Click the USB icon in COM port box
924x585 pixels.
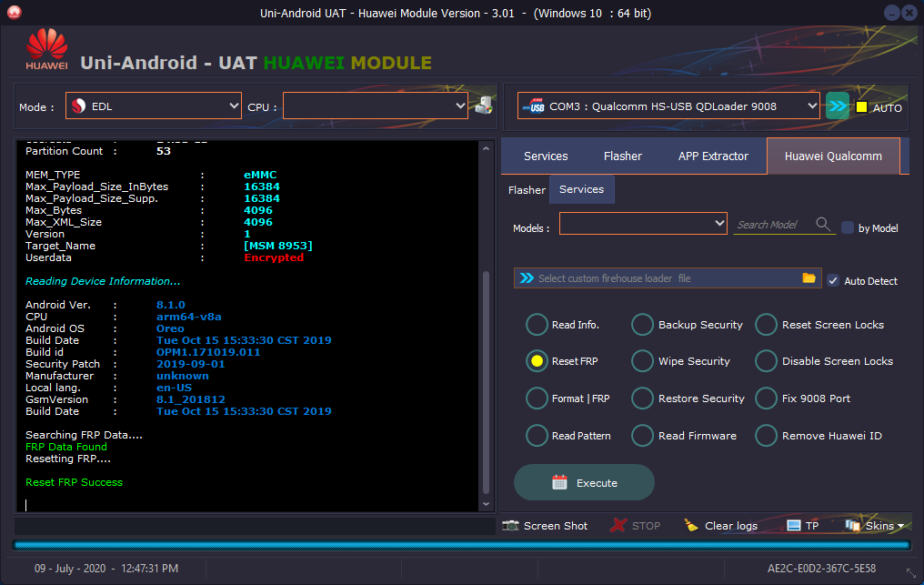[534, 106]
